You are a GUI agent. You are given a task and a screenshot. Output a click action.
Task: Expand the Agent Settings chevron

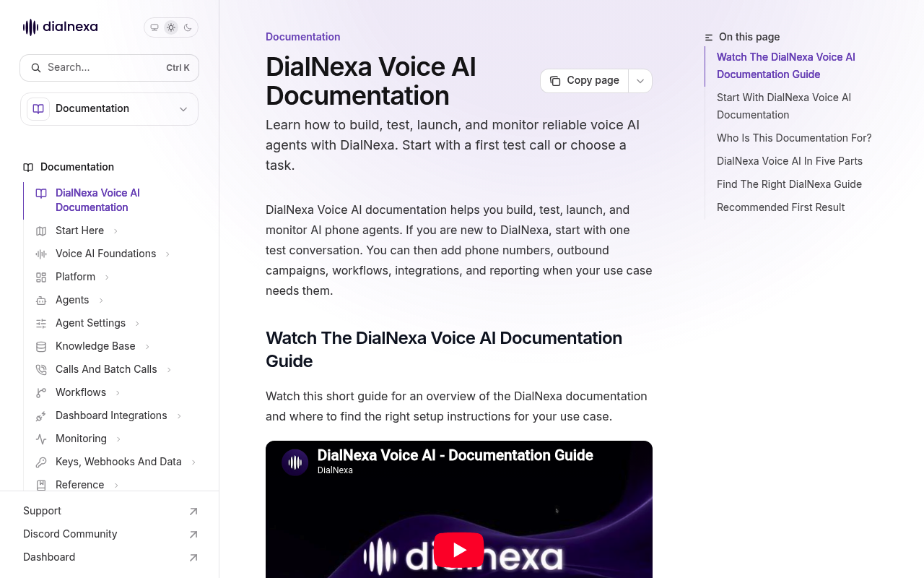tap(137, 324)
